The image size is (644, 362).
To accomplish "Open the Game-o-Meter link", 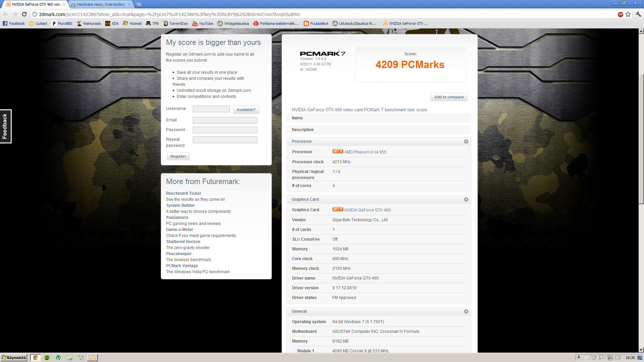I will click(x=179, y=230).
